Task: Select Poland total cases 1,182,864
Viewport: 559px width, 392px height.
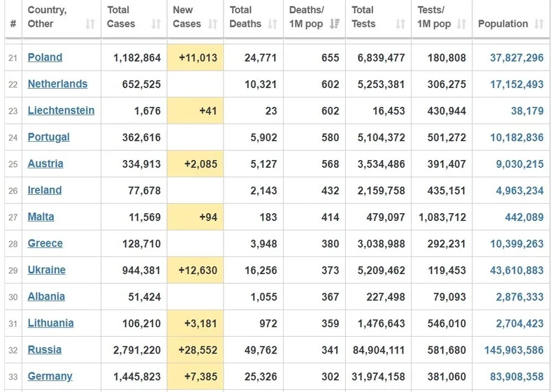Action: [137, 58]
